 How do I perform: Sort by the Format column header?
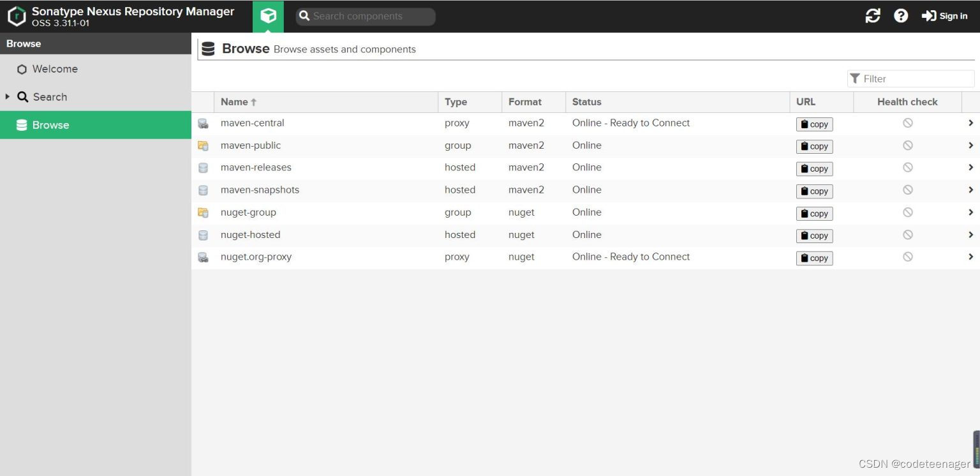pyautogui.click(x=534, y=102)
